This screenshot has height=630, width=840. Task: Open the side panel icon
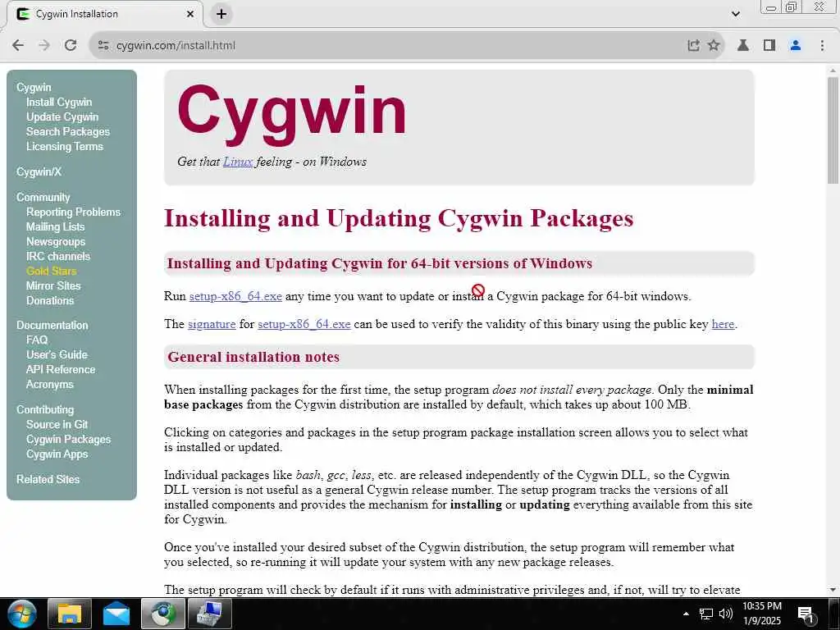(x=769, y=46)
